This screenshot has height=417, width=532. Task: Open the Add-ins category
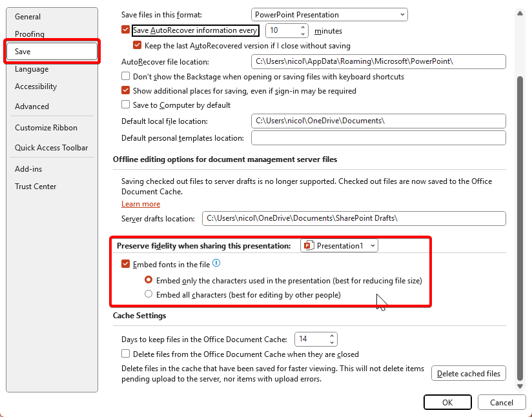(52, 169)
